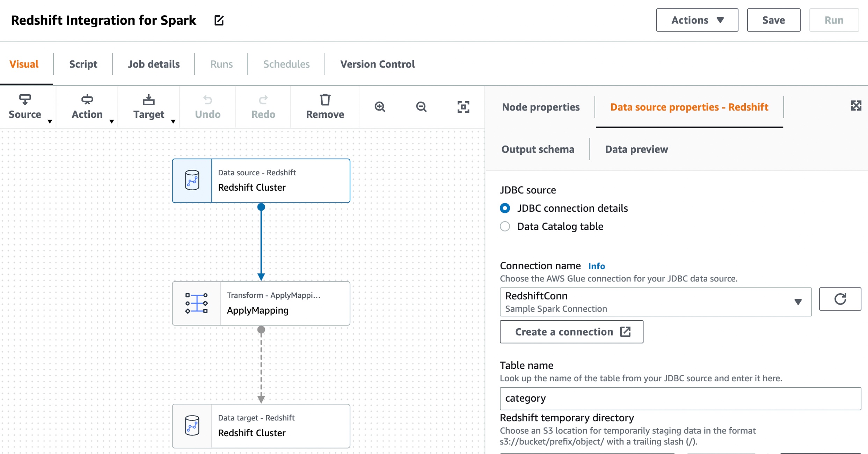Click the job title Redshift Integration for Spark

pos(104,20)
